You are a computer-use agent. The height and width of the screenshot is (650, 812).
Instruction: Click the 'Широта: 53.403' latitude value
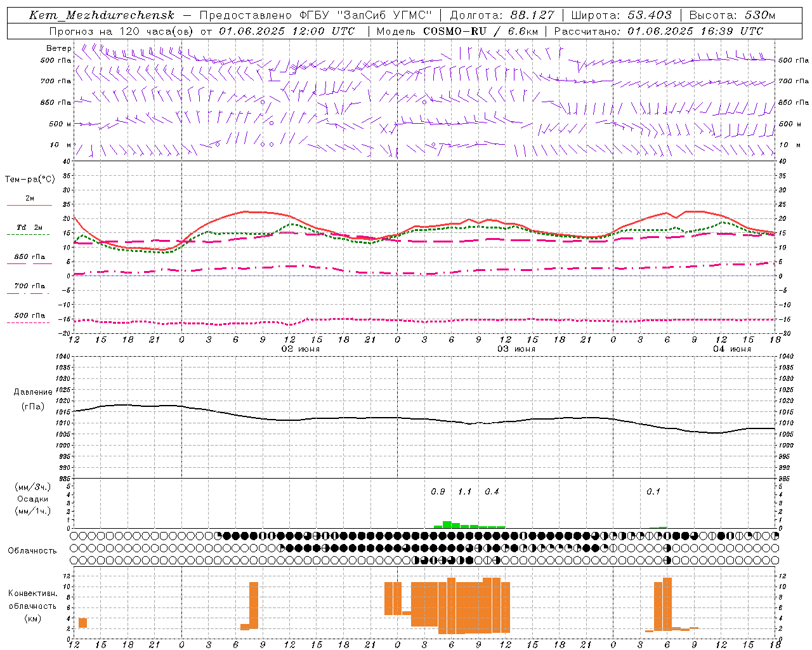622,15
